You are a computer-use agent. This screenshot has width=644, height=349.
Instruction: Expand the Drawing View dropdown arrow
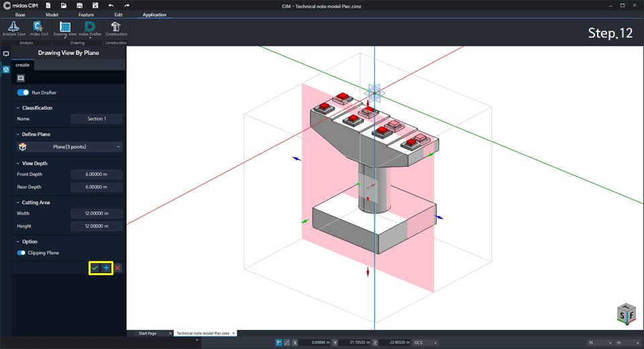click(65, 38)
